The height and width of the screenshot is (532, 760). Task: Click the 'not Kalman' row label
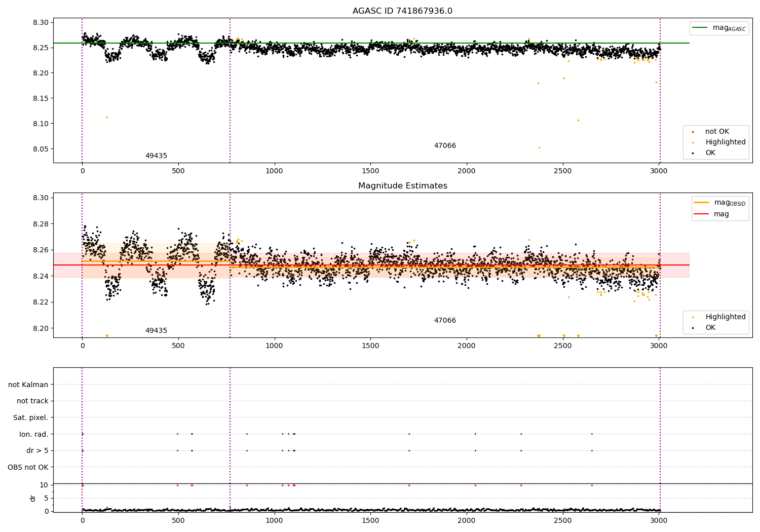click(28, 385)
